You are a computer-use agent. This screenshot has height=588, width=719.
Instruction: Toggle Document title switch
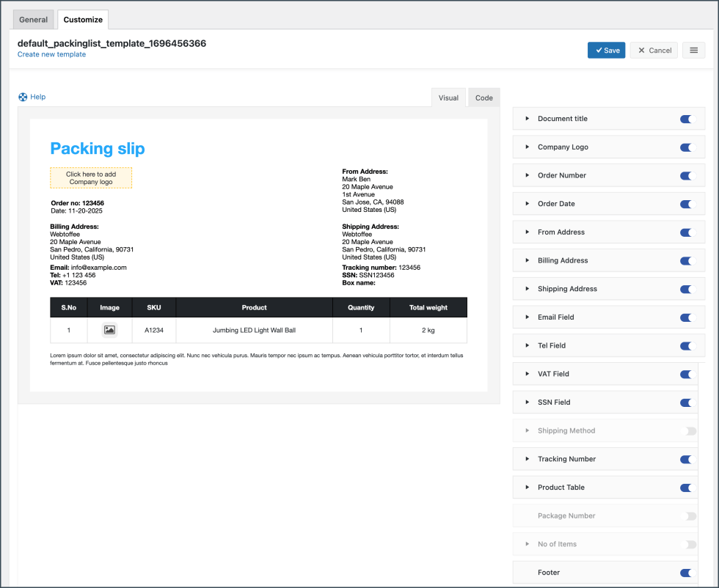tap(688, 120)
